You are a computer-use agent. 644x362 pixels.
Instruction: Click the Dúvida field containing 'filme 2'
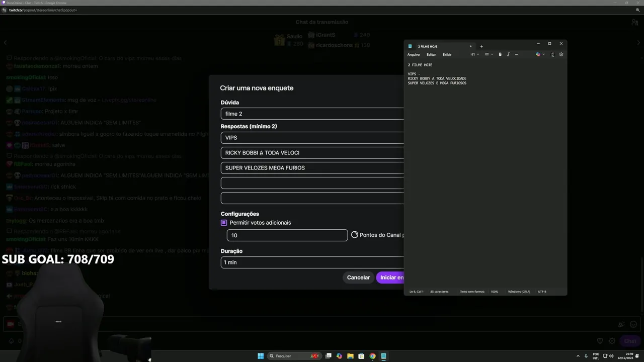click(x=312, y=114)
